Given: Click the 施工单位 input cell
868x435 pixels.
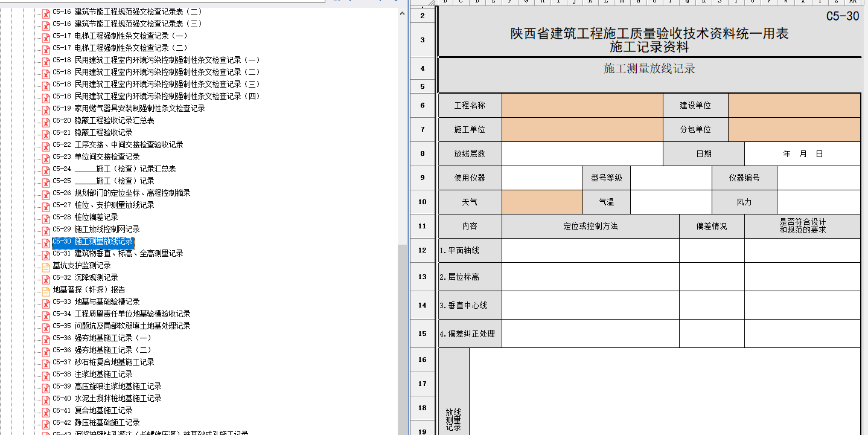Looking at the screenshot, I should [582, 129].
